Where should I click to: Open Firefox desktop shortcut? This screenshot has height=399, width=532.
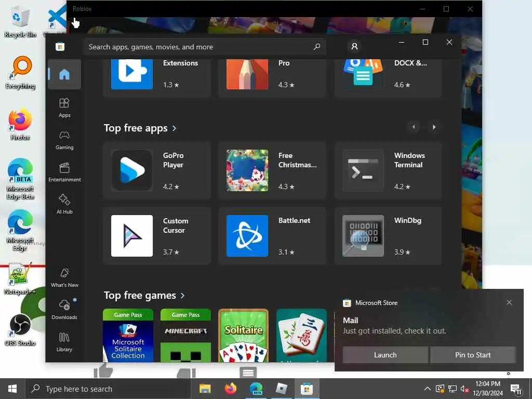(20, 124)
